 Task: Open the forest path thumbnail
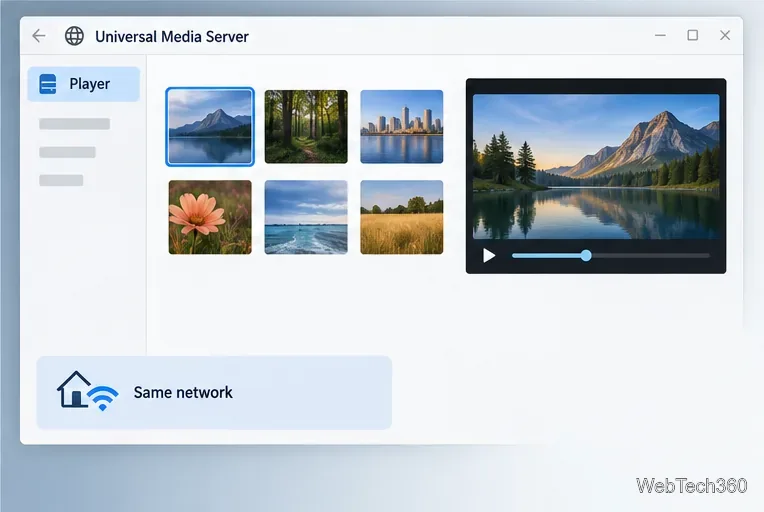click(306, 127)
